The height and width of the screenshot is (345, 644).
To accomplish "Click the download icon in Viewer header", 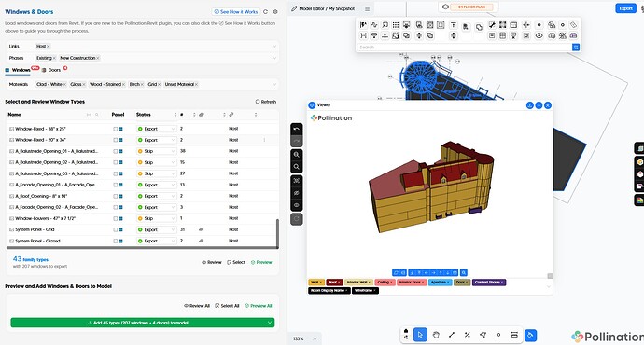I will pos(530,105).
